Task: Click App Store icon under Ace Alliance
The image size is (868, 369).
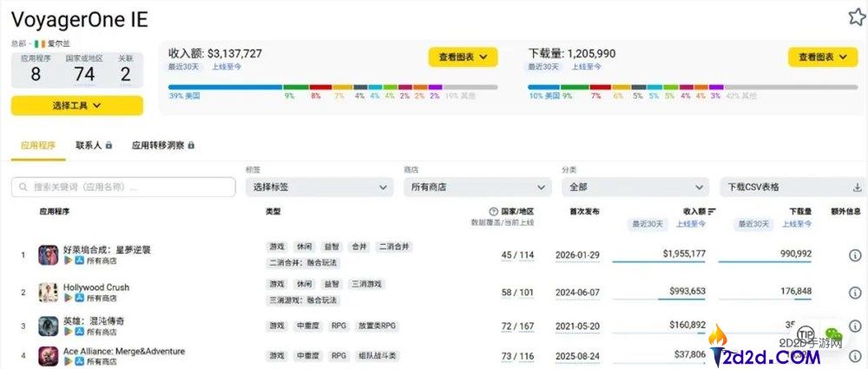Action: coord(80,361)
